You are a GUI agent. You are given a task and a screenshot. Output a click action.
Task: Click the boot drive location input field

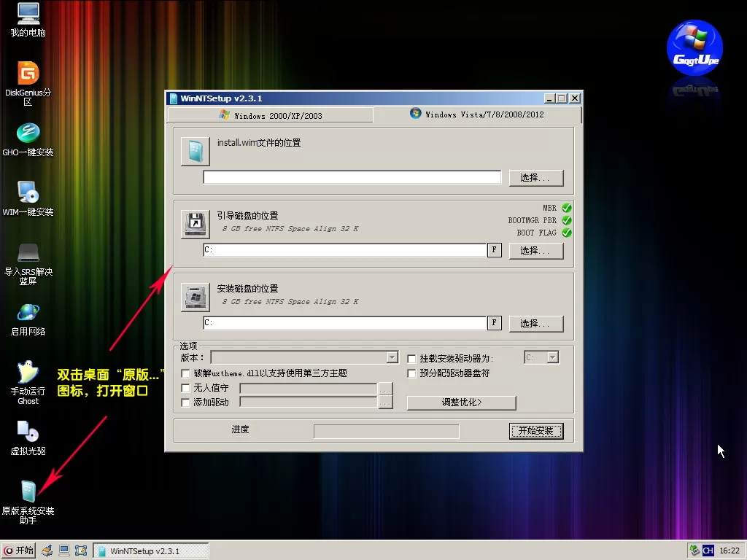[x=344, y=250]
